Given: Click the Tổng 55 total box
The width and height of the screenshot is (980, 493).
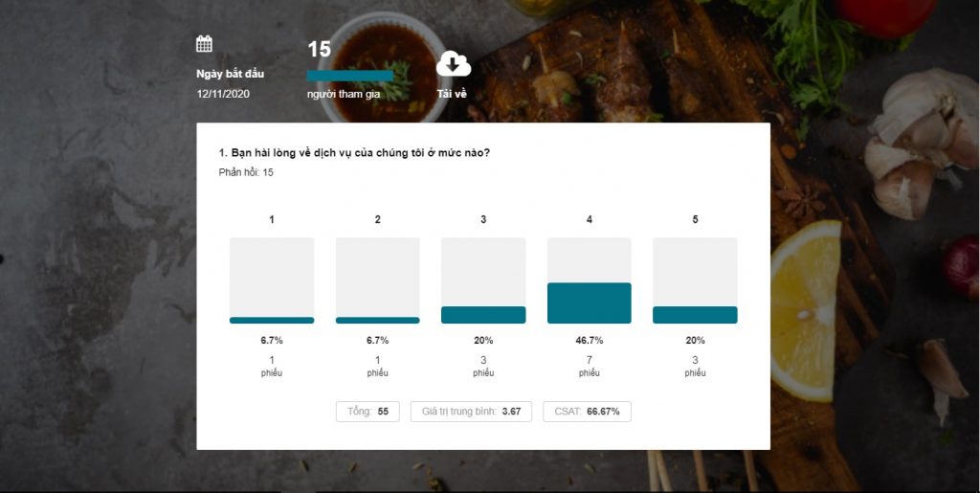Looking at the screenshot, I should pyautogui.click(x=367, y=412).
